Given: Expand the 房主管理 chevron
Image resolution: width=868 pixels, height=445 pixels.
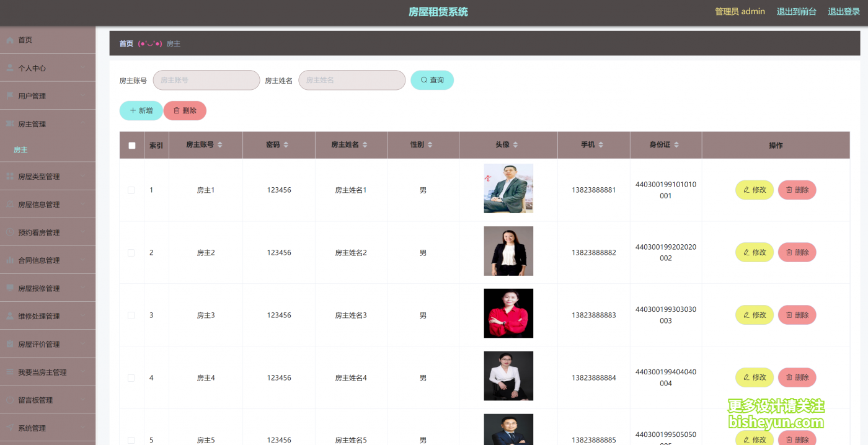Looking at the screenshot, I should tap(83, 124).
